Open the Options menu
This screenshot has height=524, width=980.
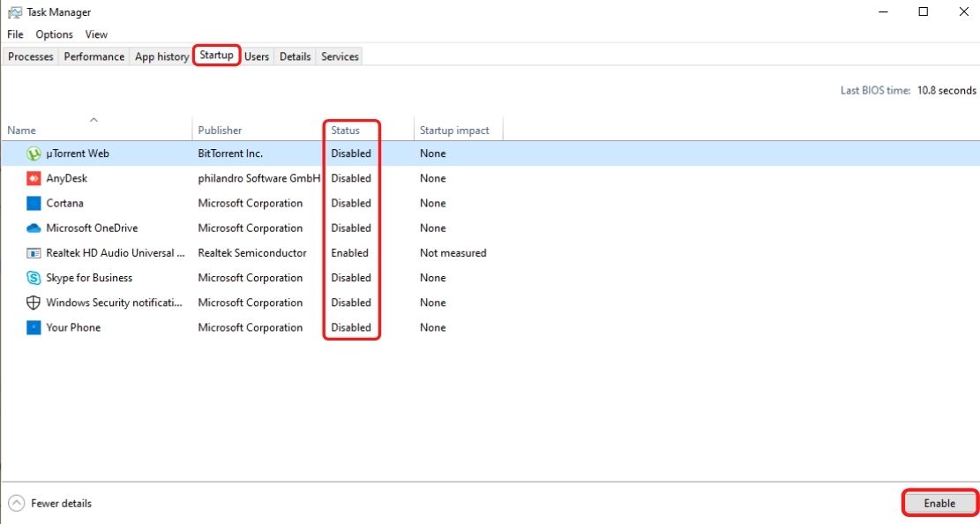pyautogui.click(x=54, y=34)
